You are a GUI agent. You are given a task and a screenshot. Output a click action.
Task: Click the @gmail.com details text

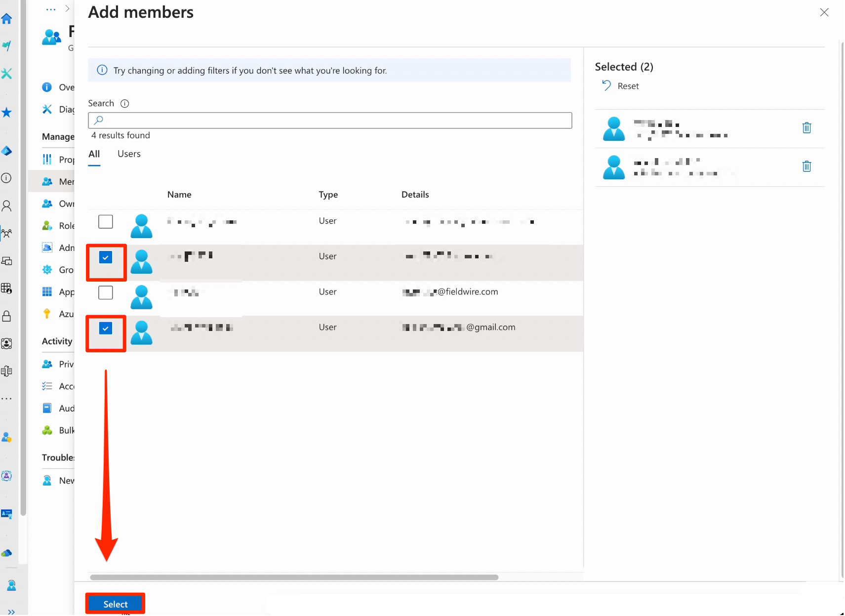click(x=491, y=327)
